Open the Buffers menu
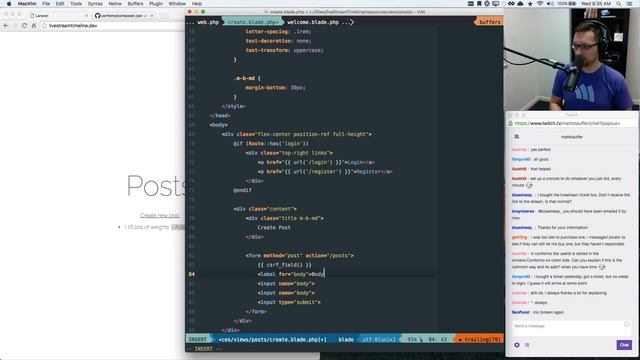The height and width of the screenshot is (360, 640). (x=136, y=4)
